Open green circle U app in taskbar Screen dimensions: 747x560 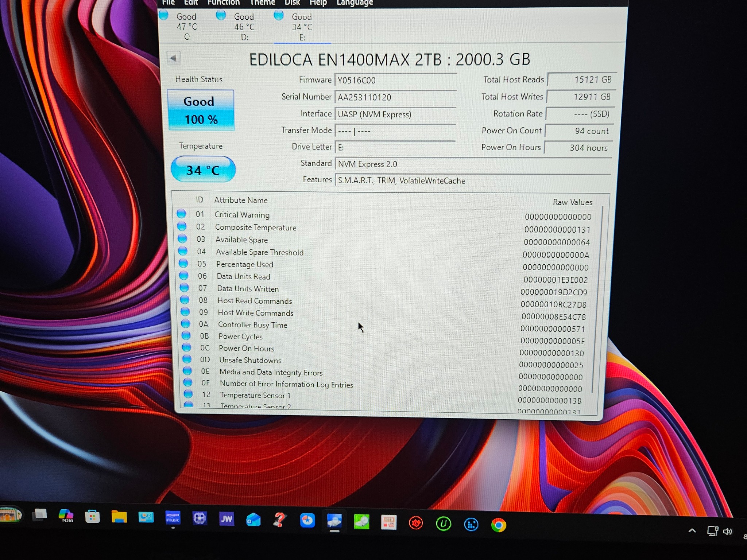[x=444, y=524]
